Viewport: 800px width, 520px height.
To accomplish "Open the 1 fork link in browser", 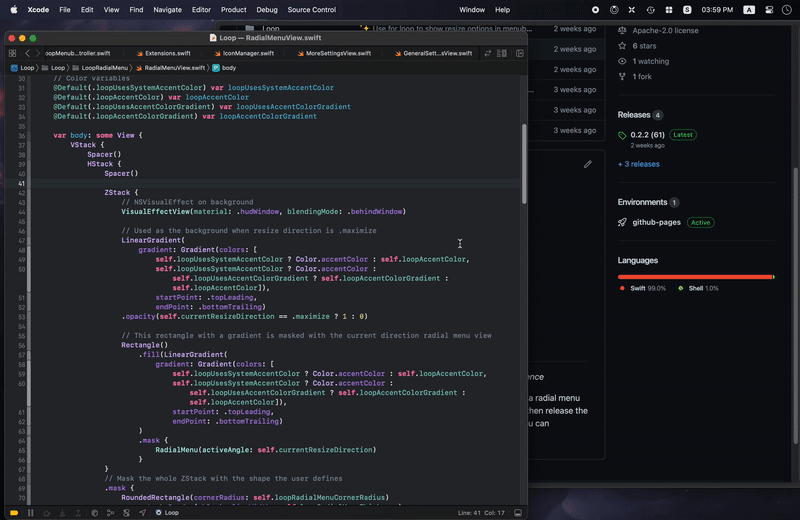I will pyautogui.click(x=635, y=77).
